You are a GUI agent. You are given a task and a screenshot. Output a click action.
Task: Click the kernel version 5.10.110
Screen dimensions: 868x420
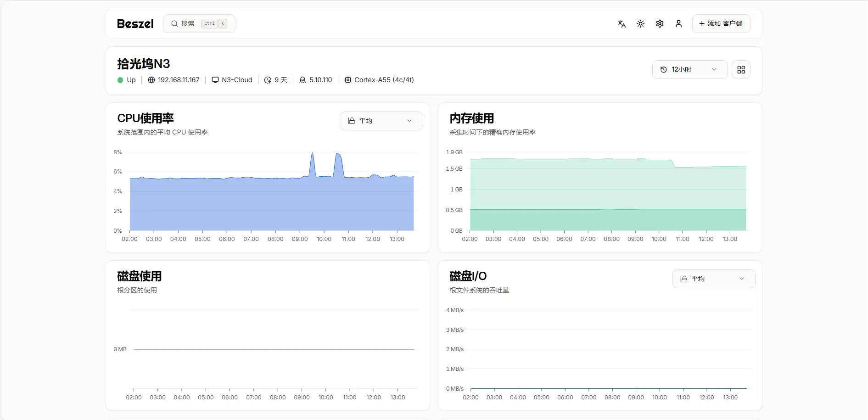(x=320, y=80)
